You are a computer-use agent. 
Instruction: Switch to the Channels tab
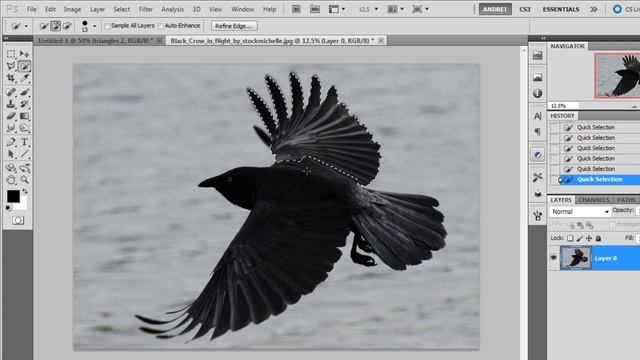pos(593,200)
